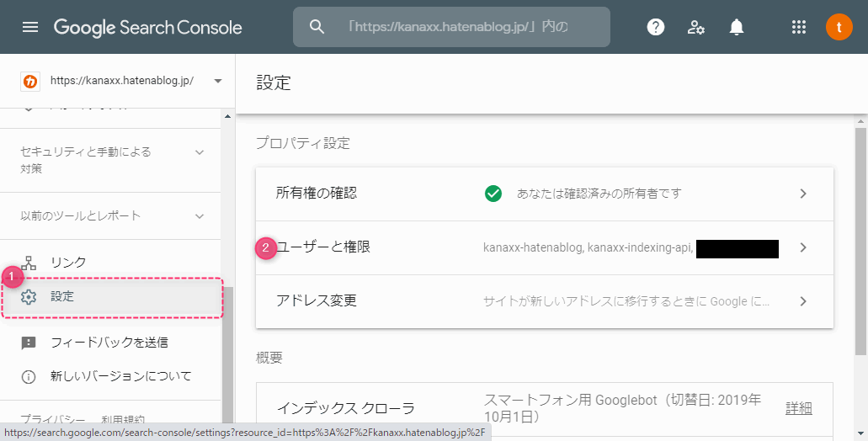
Task: Open the Google apps grid
Action: tap(798, 27)
